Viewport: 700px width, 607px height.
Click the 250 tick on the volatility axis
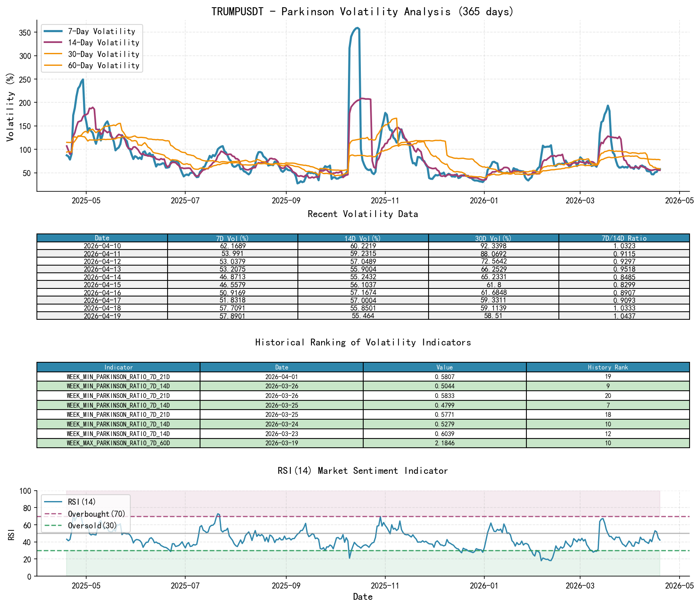[x=25, y=79]
